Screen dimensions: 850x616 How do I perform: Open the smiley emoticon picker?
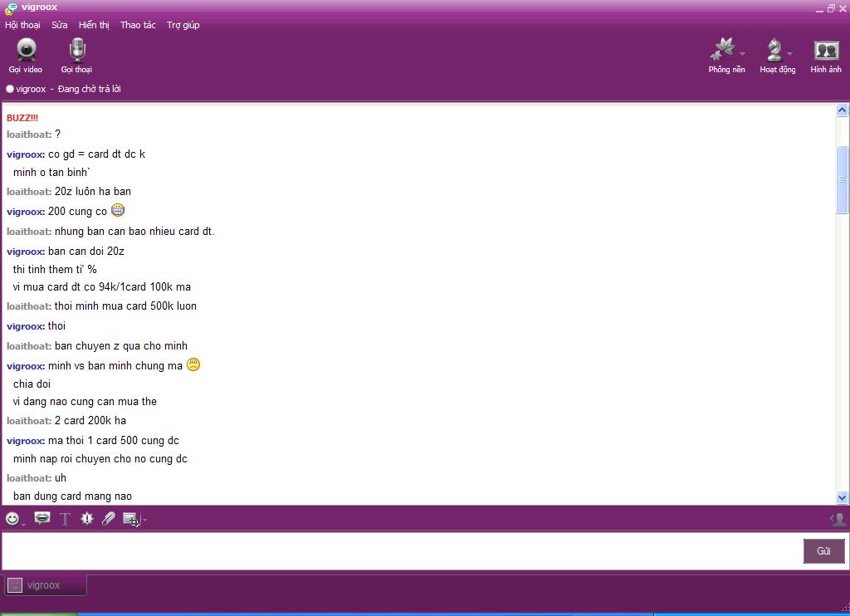[x=12, y=519]
